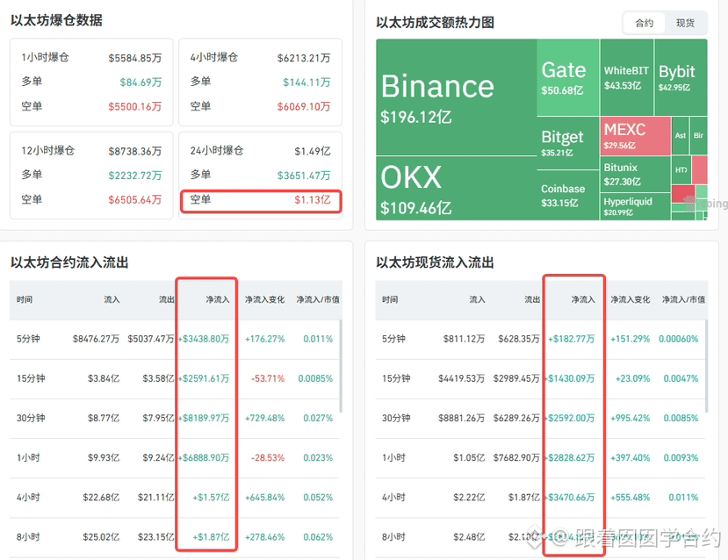Click the Bitget $35.21亿 tile
This screenshot has width=728, height=560.
[568, 143]
